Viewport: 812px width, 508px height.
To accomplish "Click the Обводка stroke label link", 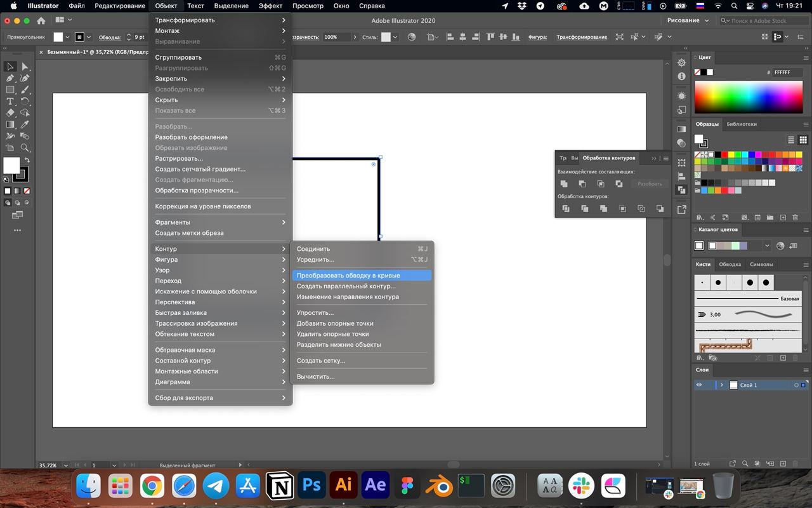I will point(110,37).
